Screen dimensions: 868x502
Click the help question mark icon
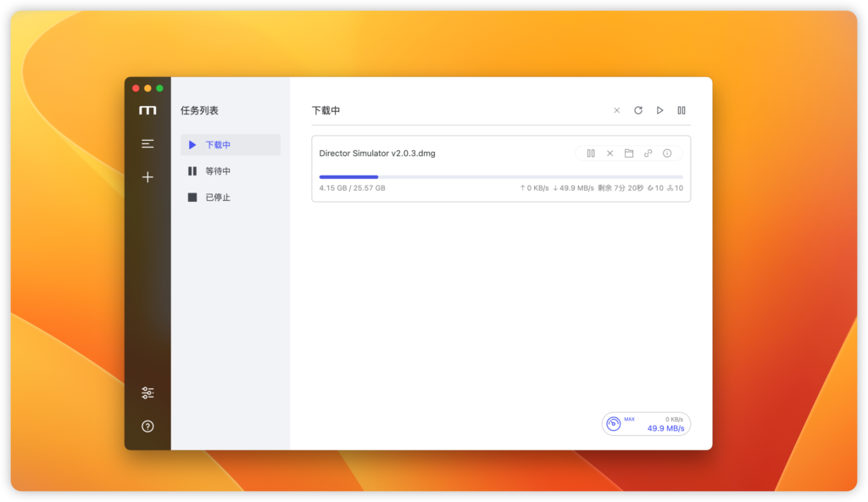147,425
